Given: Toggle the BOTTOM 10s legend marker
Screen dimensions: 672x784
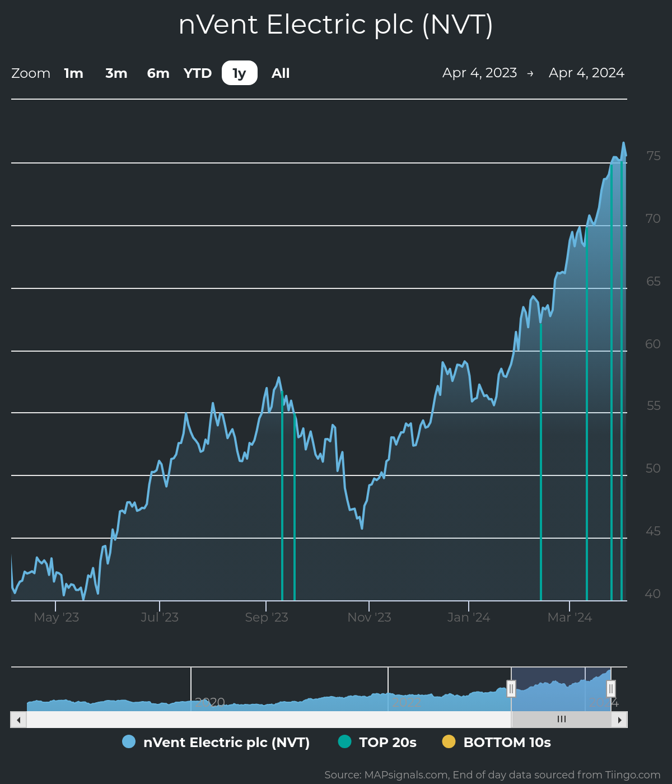Looking at the screenshot, I should point(449,742).
